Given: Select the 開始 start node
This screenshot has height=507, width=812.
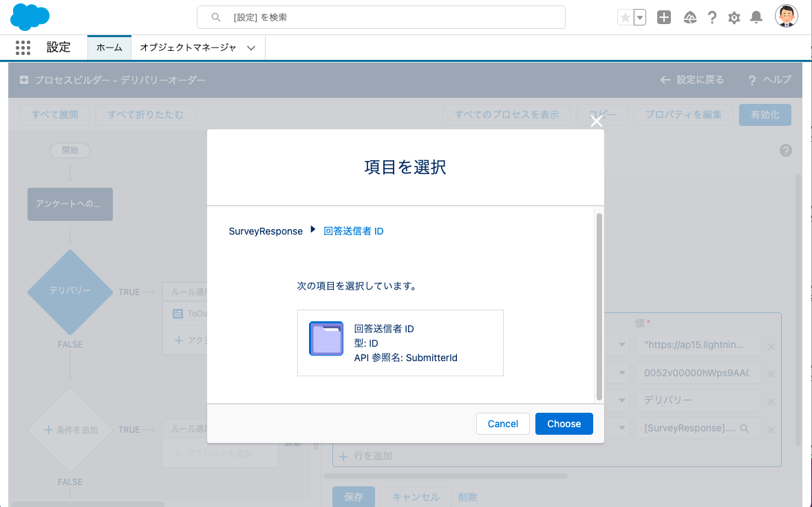Looking at the screenshot, I should 70,150.
